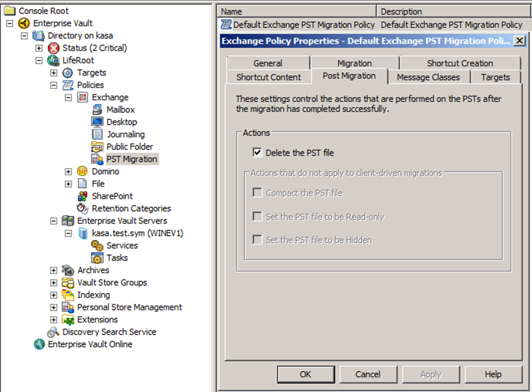This screenshot has height=392, width=532.
Task: Click the Cancel button
Action: click(368, 374)
